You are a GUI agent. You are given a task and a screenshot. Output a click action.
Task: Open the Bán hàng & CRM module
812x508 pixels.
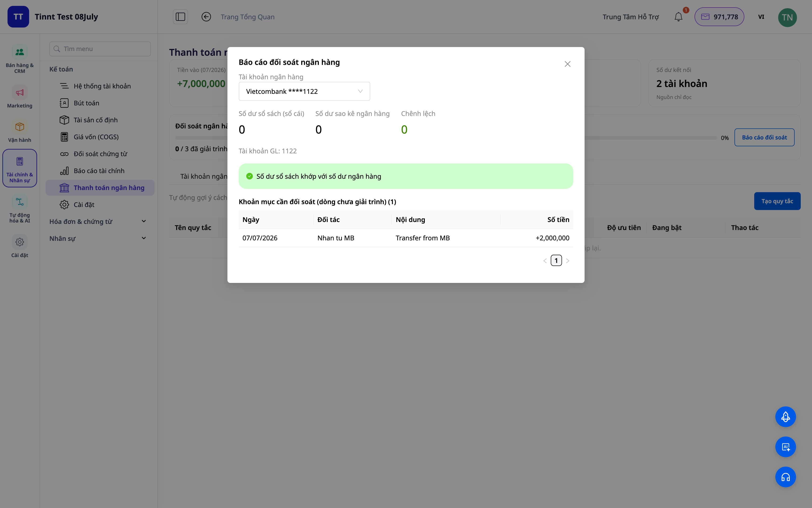20,59
